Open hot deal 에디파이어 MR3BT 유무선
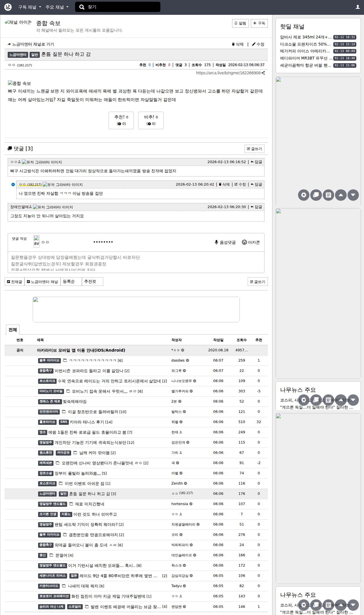This screenshot has width=364, height=615. (x=306, y=58)
